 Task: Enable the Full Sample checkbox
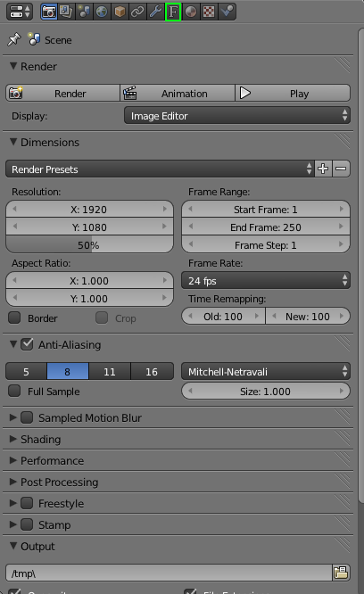click(14, 391)
